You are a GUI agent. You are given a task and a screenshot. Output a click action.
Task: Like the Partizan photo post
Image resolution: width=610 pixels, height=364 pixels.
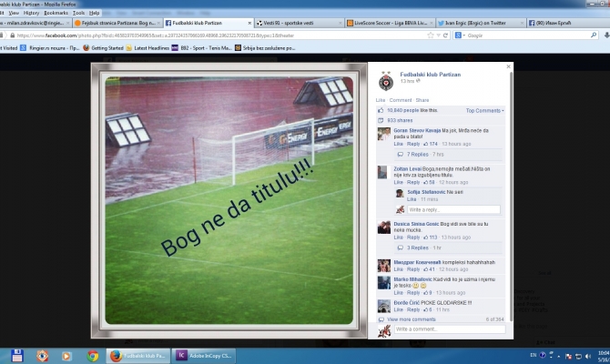(381, 99)
